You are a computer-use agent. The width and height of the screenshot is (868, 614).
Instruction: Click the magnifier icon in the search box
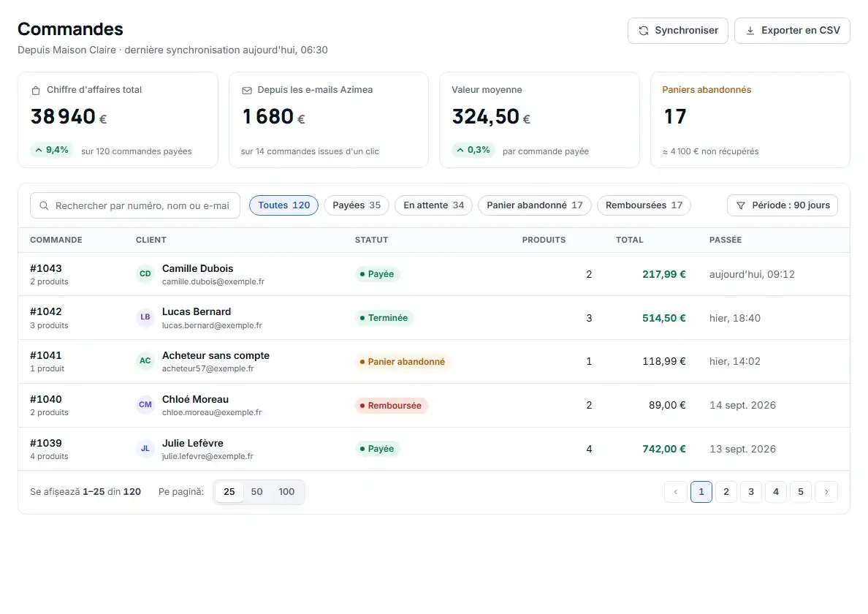45,206
